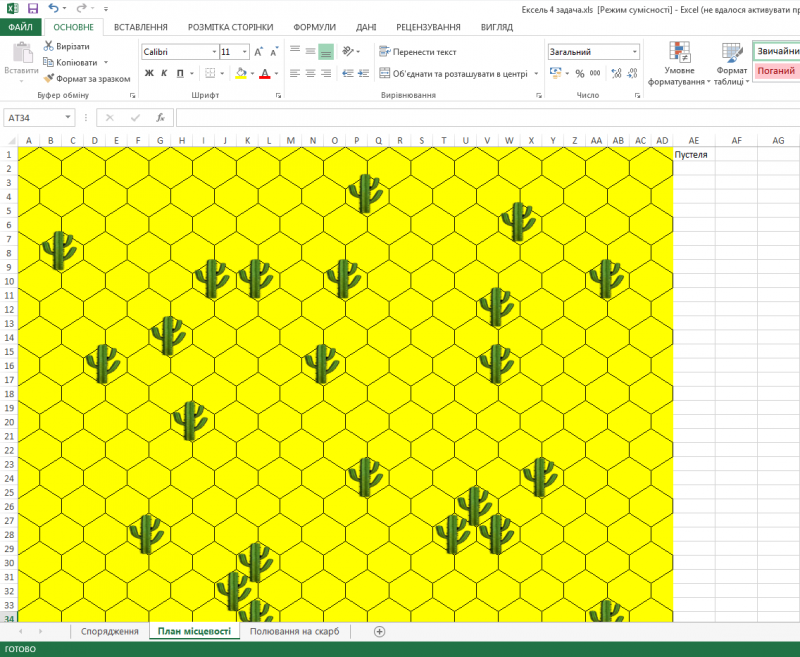This screenshot has height=657, width=800.
Task: Click the Undo arrow icon
Action: [x=53, y=8]
